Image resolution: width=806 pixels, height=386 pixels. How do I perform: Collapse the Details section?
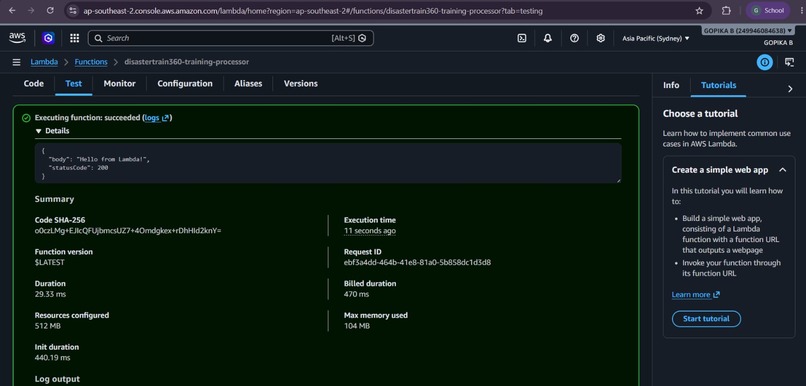[52, 131]
